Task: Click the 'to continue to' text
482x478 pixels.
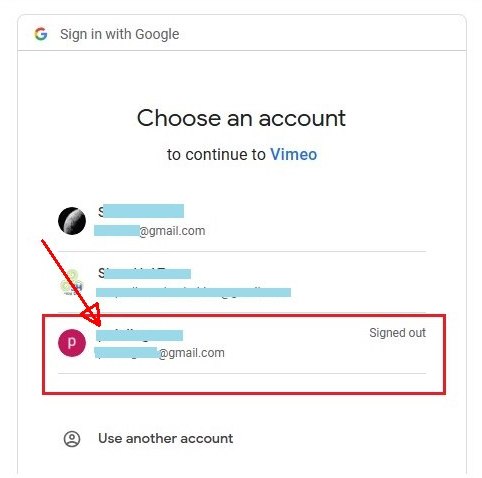Action: coord(216,155)
